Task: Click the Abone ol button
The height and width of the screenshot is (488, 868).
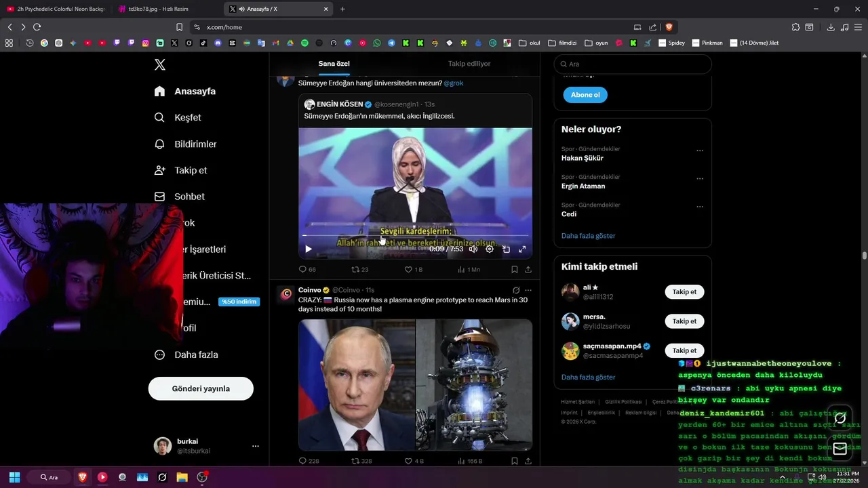Action: pyautogui.click(x=585, y=95)
